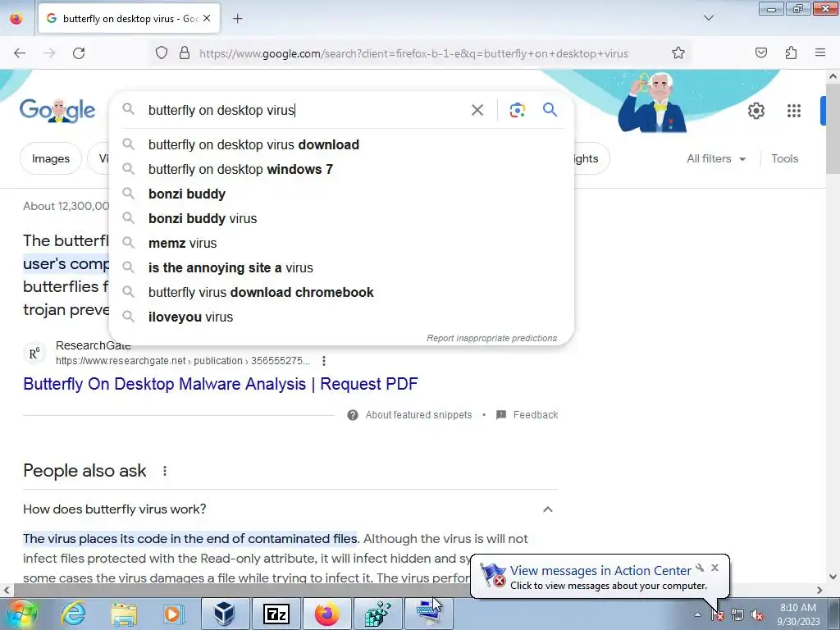Save page to Pocket
Image resolution: width=840 pixels, height=630 pixels.
point(761,52)
